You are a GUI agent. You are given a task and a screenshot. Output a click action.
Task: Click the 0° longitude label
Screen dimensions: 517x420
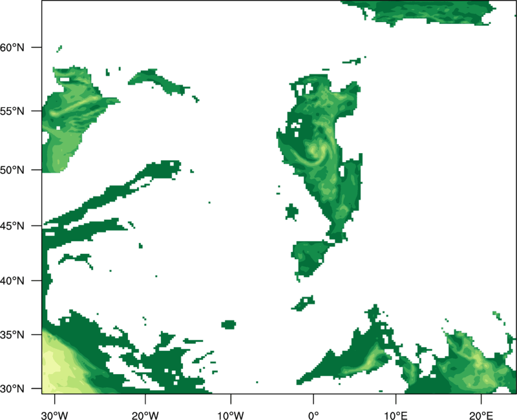(313, 415)
